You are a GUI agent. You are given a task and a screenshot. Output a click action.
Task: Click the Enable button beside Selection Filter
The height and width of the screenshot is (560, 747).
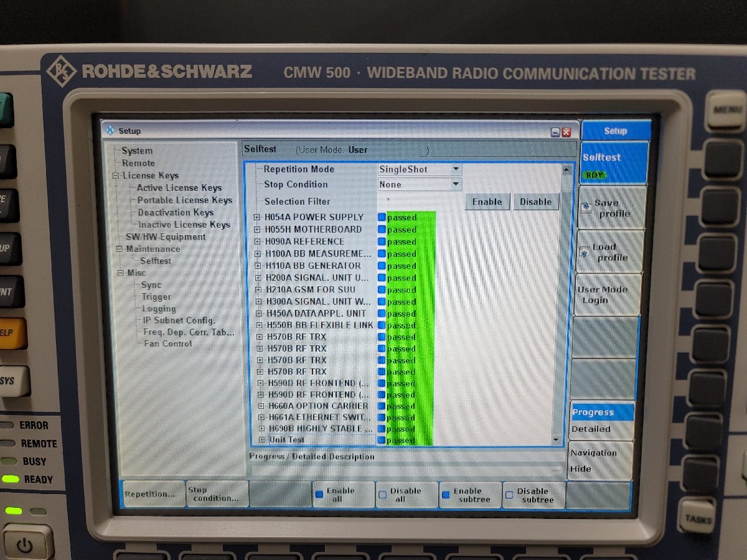[487, 202]
